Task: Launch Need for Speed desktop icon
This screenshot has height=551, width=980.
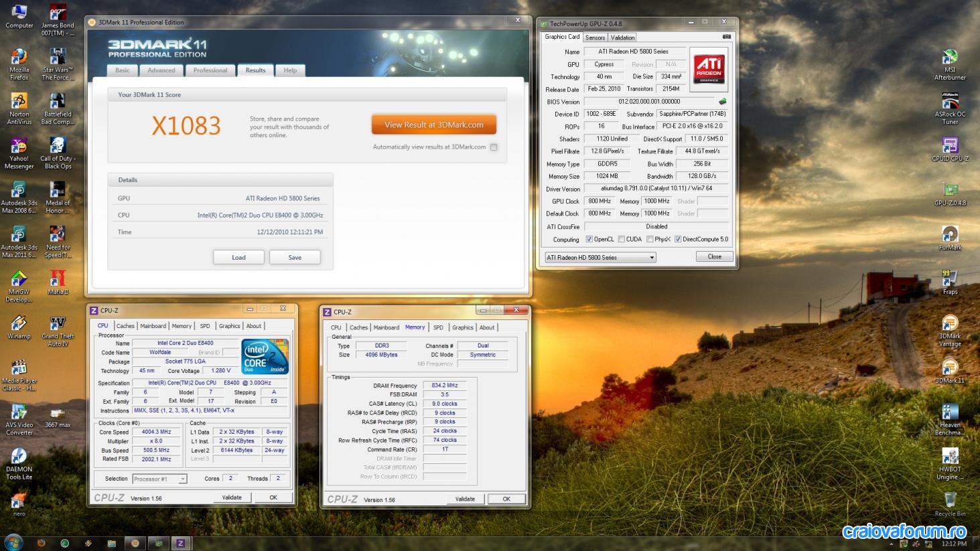Action: [x=58, y=242]
